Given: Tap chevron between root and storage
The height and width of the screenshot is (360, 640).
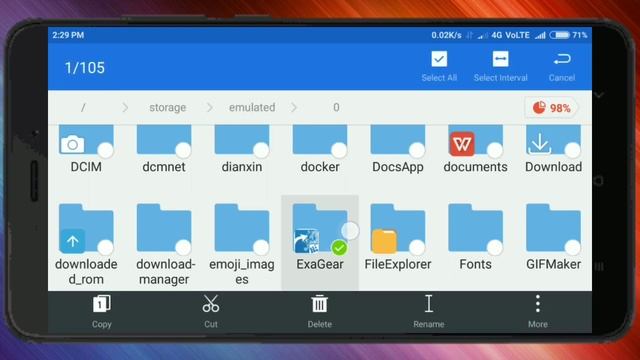Looking at the screenshot, I should [x=125, y=108].
